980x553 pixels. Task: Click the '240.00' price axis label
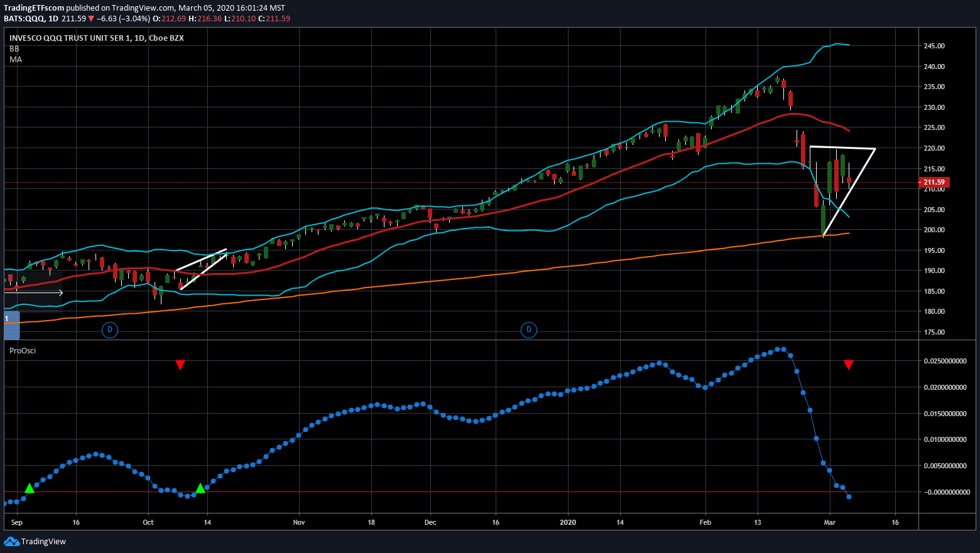point(934,67)
